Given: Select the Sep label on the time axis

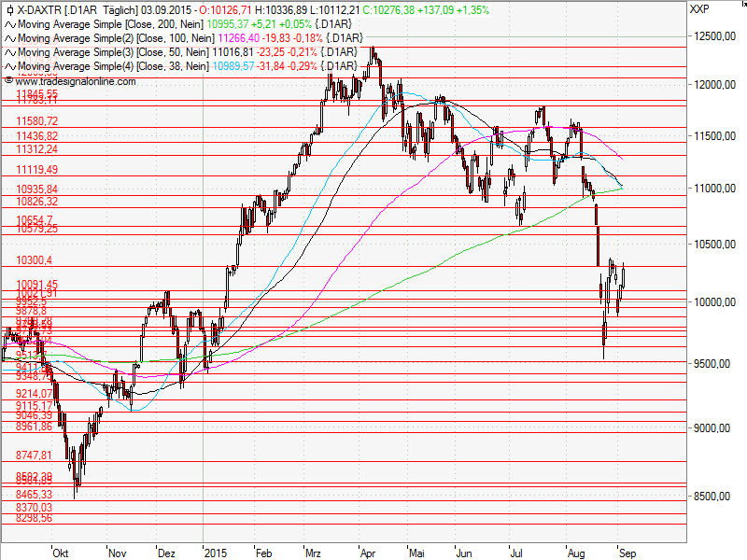Looking at the screenshot, I should 628,552.
